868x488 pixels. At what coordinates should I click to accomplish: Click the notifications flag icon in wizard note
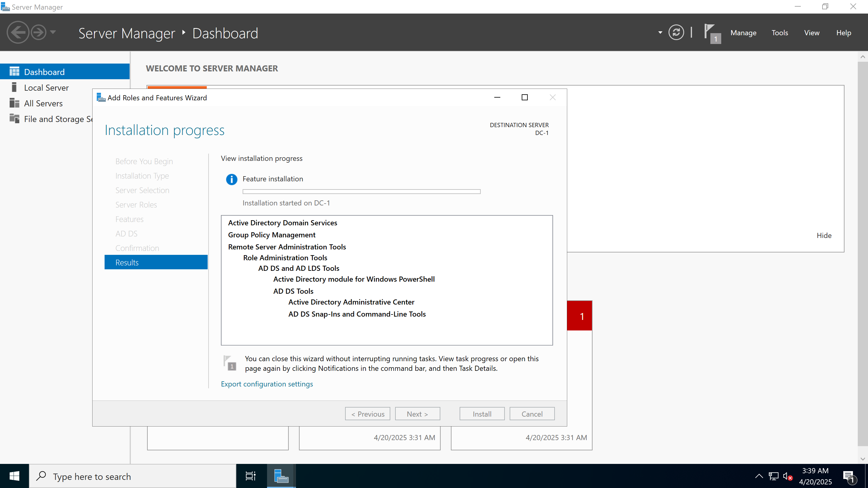click(230, 363)
